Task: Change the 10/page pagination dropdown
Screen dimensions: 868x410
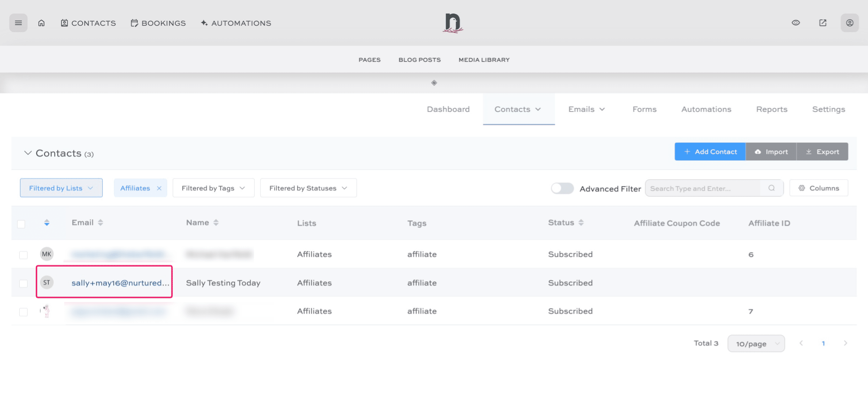Action: (756, 344)
